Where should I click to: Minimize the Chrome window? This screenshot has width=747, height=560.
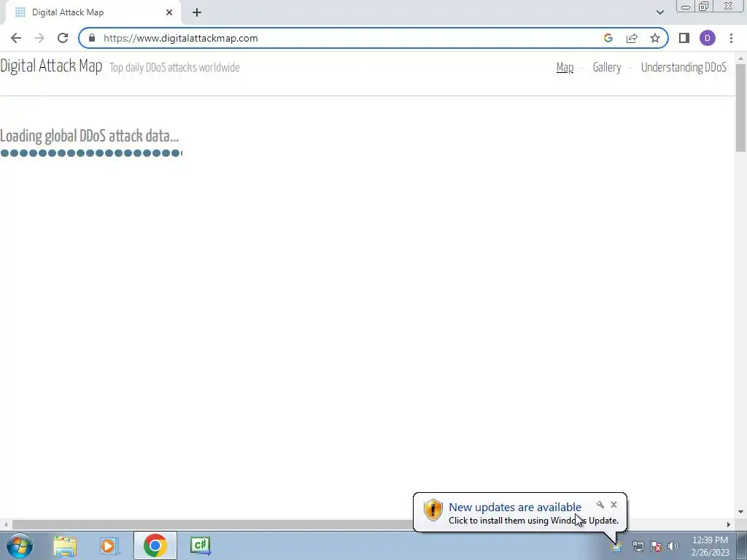tap(686, 6)
